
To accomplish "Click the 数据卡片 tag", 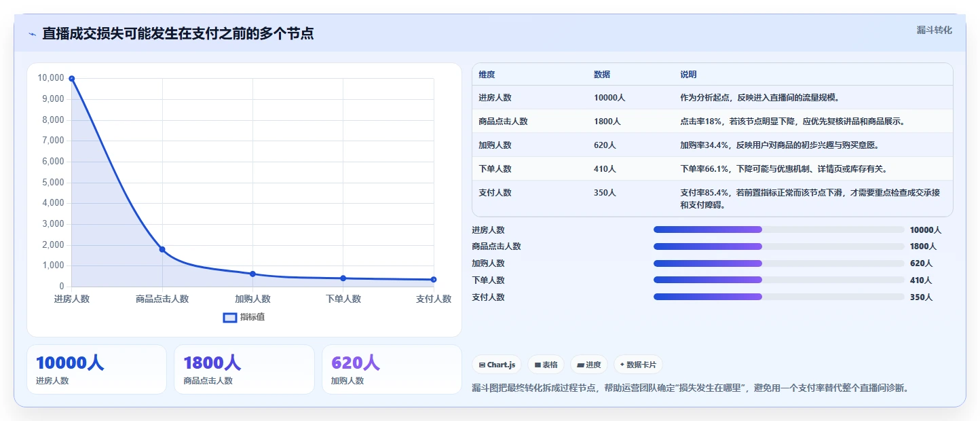I will coord(638,365).
